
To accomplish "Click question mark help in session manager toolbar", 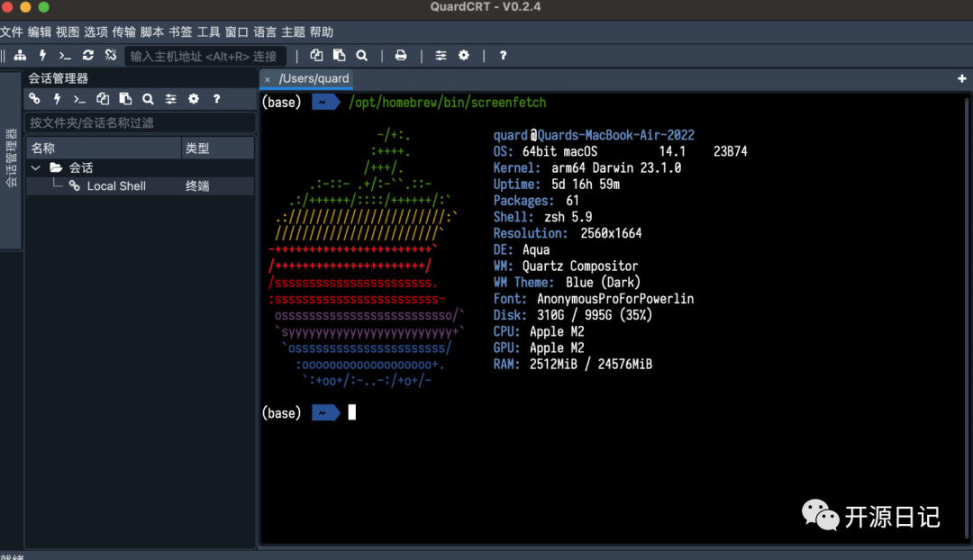I will pyautogui.click(x=216, y=99).
